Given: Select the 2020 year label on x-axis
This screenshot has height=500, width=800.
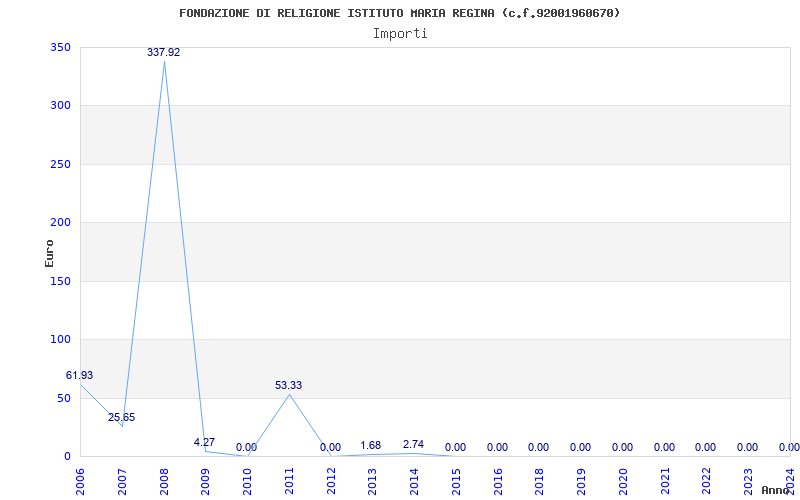Looking at the screenshot, I should pos(623,482).
